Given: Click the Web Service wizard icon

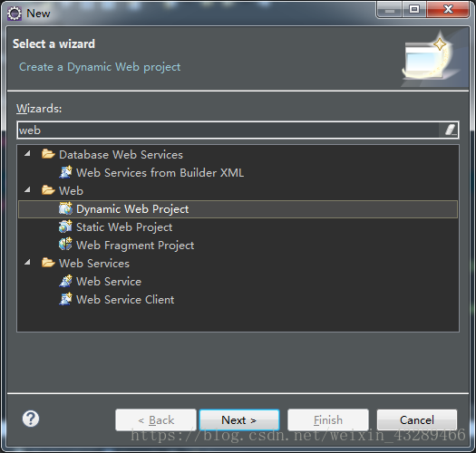Looking at the screenshot, I should (65, 281).
